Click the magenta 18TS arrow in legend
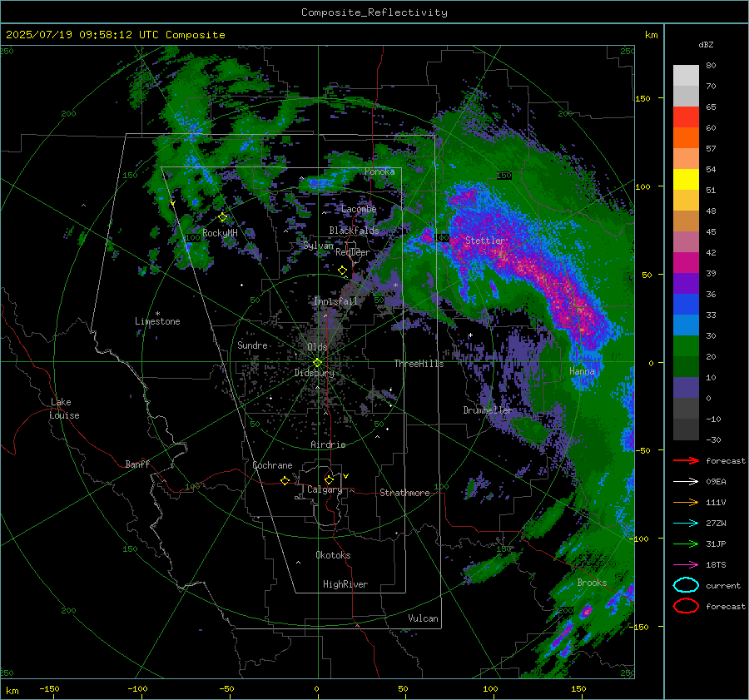749x700 pixels. point(686,564)
